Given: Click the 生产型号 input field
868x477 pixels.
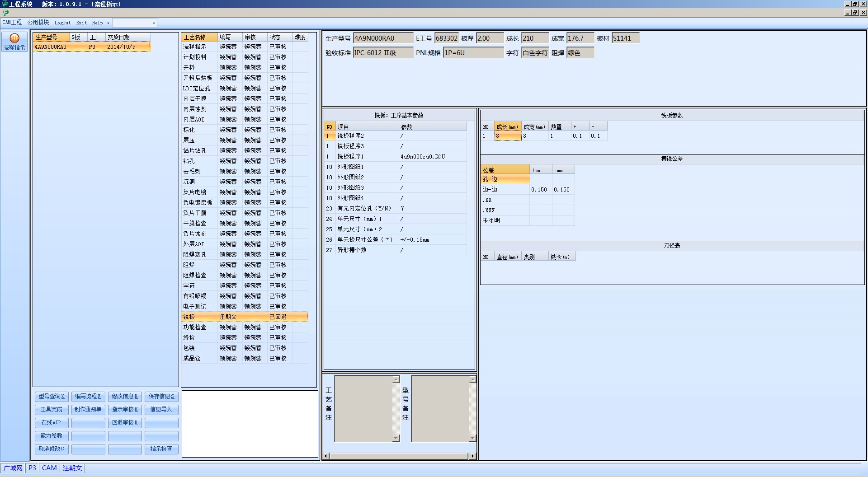Looking at the screenshot, I should click(383, 38).
